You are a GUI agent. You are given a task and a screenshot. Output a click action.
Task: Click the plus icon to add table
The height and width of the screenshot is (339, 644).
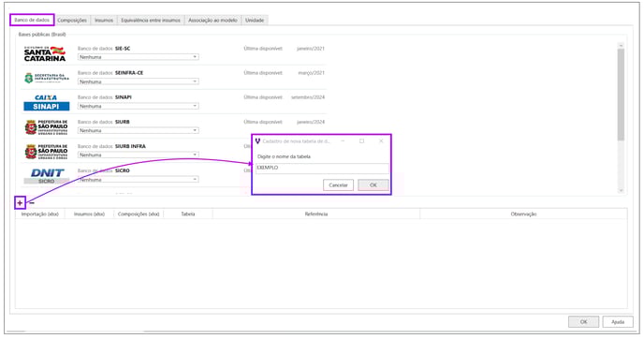coord(20,202)
